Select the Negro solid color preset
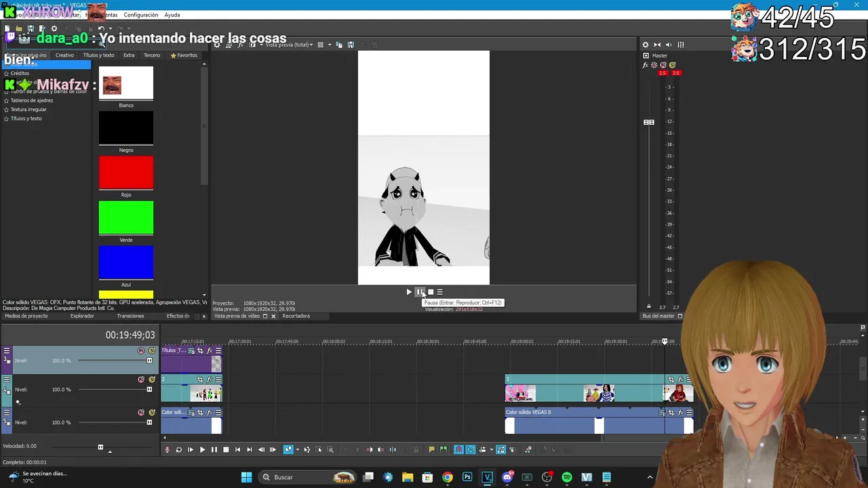 126,128
